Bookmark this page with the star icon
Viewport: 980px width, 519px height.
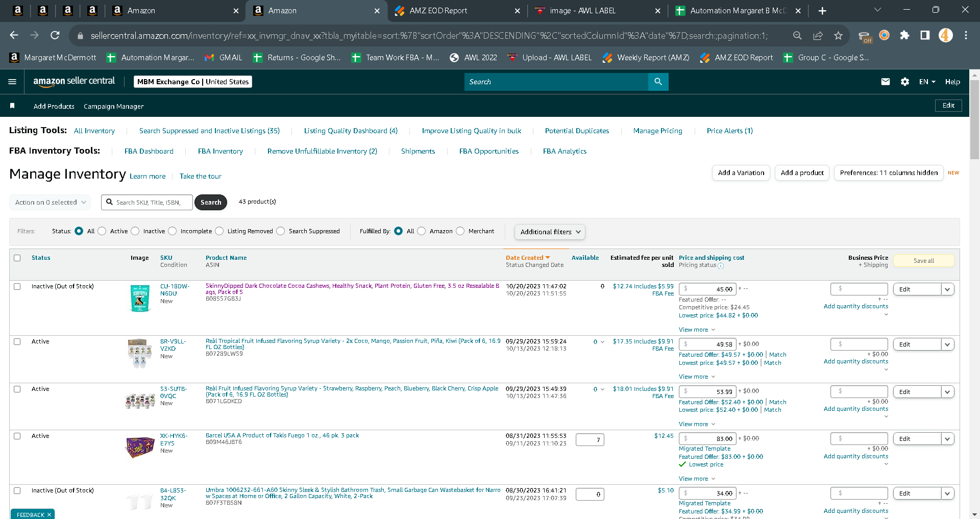tap(838, 35)
